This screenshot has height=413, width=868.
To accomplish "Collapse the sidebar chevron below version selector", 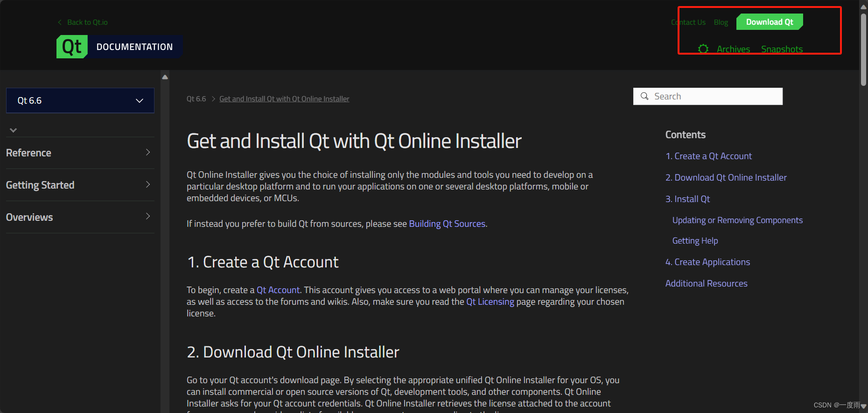I will [x=14, y=130].
